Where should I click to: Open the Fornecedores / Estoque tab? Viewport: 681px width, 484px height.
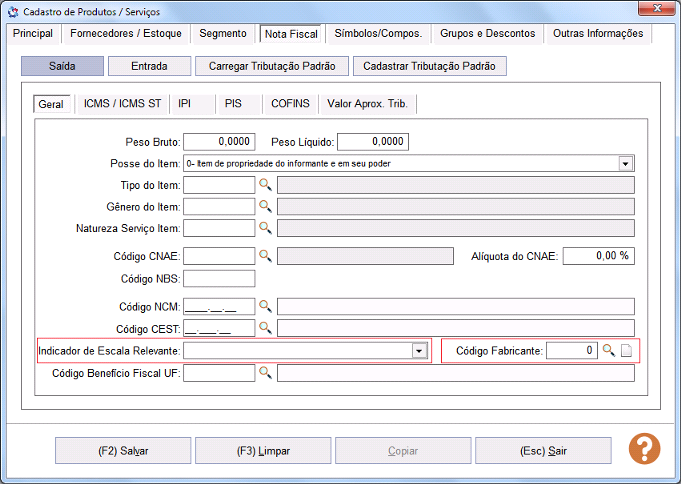(x=126, y=33)
